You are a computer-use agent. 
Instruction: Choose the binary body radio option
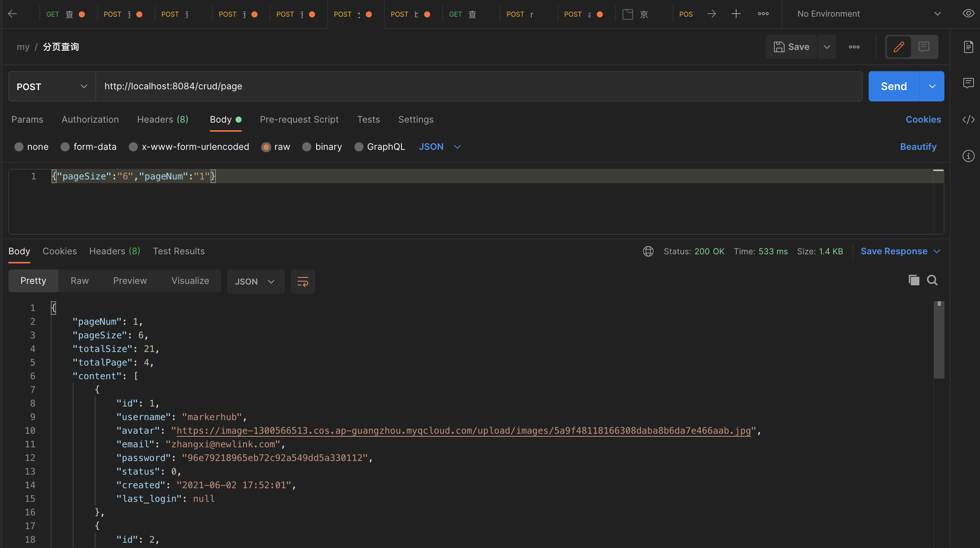click(x=307, y=147)
